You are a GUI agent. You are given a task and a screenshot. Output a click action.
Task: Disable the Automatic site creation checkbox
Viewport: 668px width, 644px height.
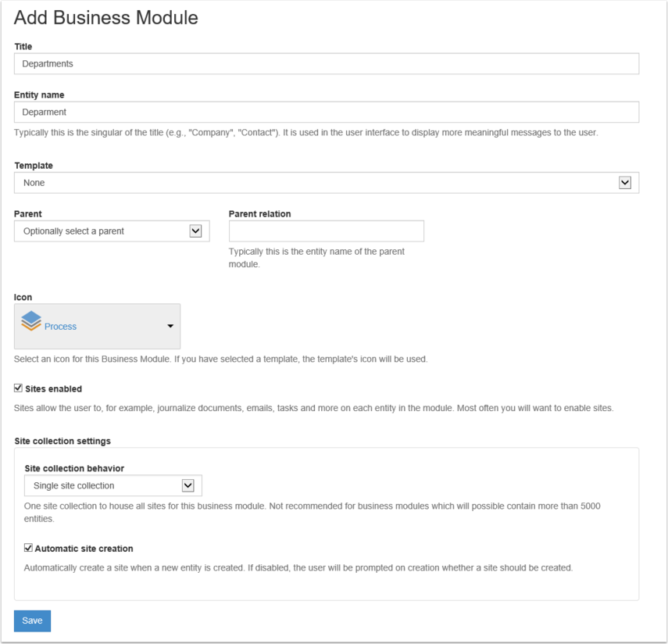point(28,548)
